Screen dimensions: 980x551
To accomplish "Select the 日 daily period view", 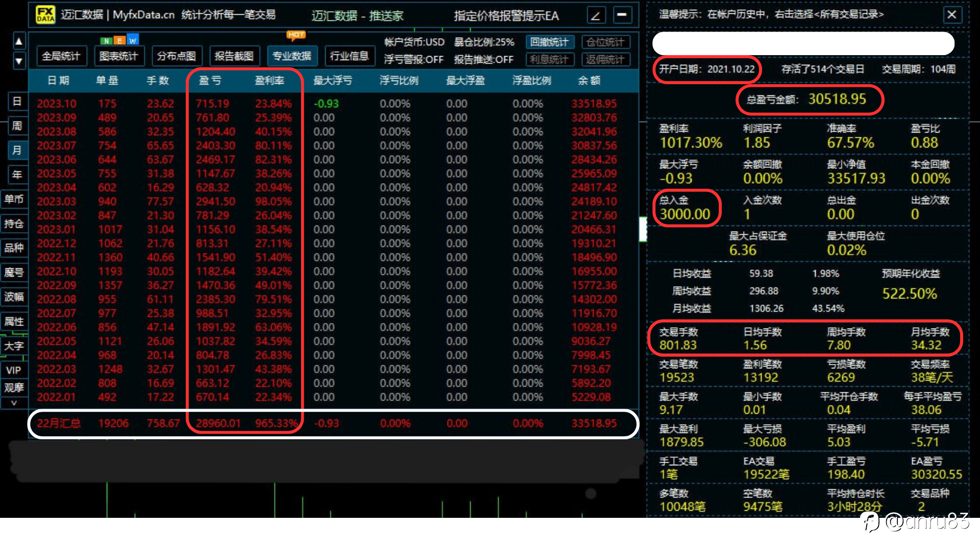I will 17,101.
